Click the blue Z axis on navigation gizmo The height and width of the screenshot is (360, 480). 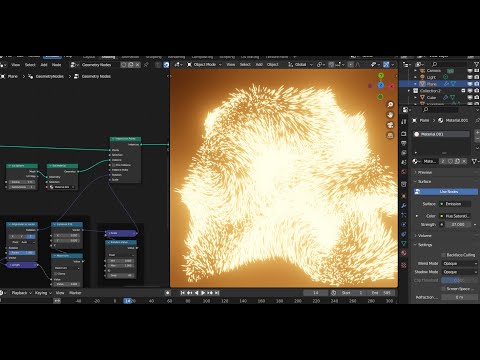pos(381,85)
